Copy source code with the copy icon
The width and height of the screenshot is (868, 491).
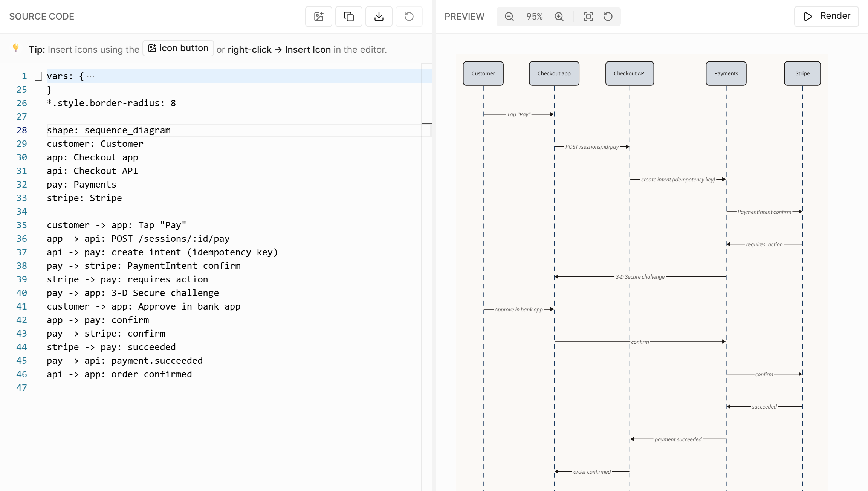348,17
